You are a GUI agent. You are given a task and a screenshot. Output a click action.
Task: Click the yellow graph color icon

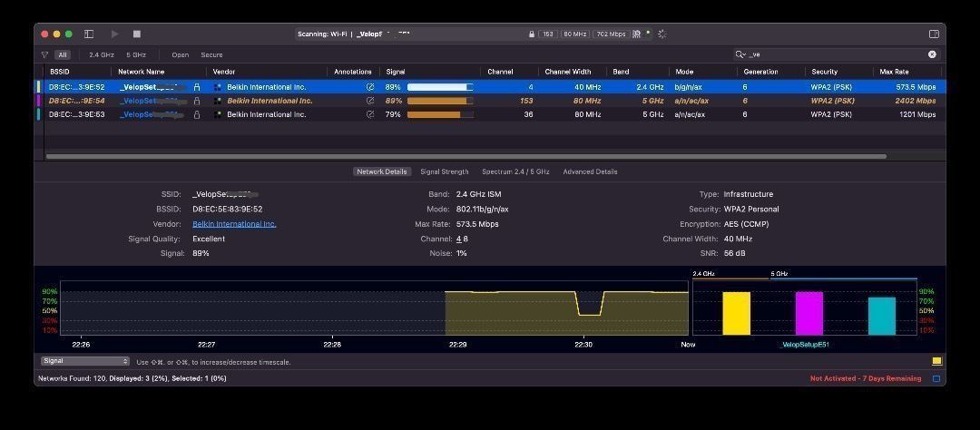(x=936, y=361)
